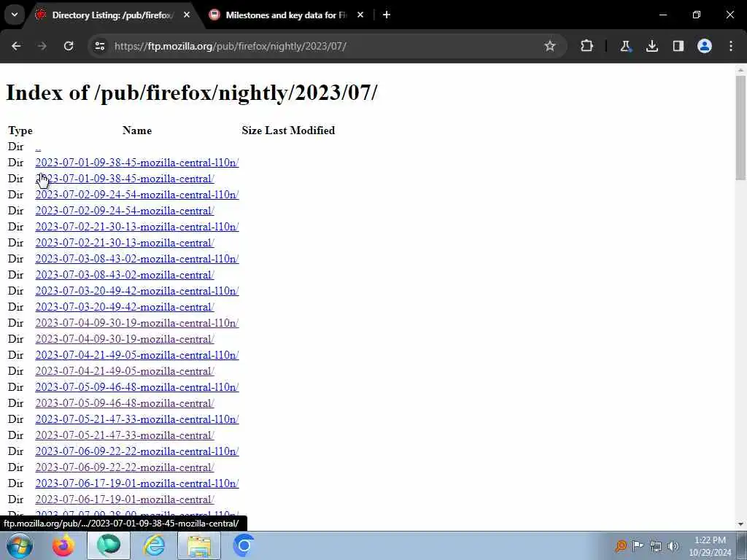
Task: Close the Directory Listing tab
Action: (187, 15)
